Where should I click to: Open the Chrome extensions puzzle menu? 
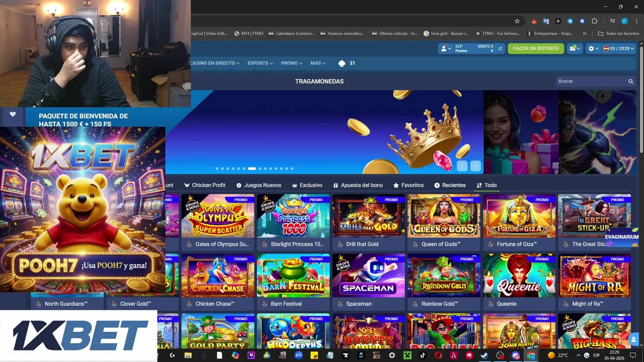(x=594, y=21)
